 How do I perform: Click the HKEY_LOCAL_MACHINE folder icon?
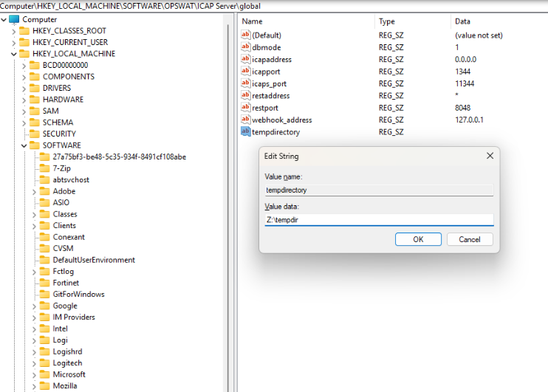[24, 54]
